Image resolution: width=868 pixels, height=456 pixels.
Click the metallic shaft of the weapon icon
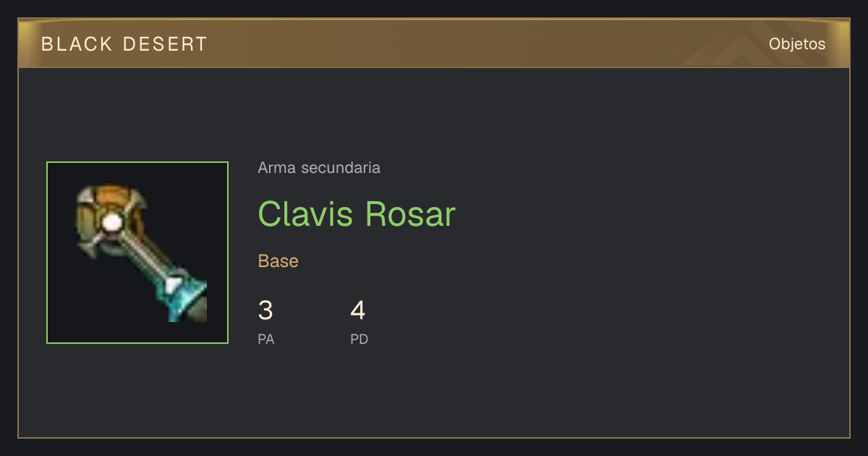point(145,256)
